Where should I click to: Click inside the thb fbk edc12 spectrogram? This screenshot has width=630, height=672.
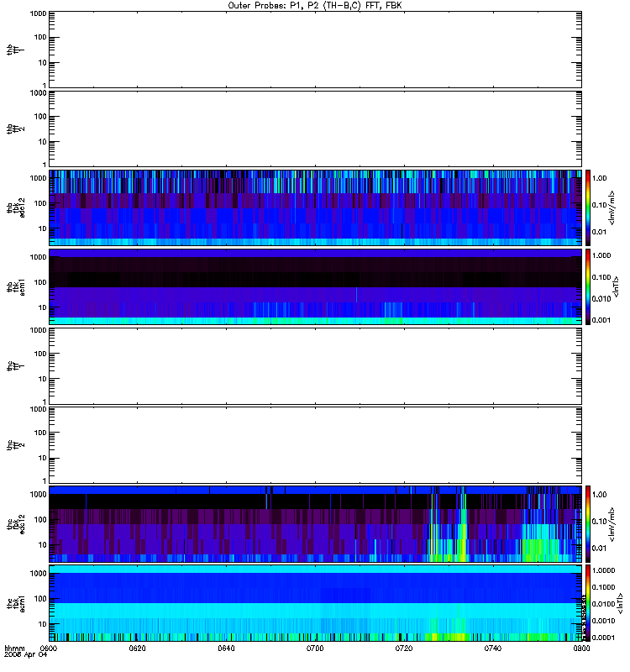(x=315, y=207)
